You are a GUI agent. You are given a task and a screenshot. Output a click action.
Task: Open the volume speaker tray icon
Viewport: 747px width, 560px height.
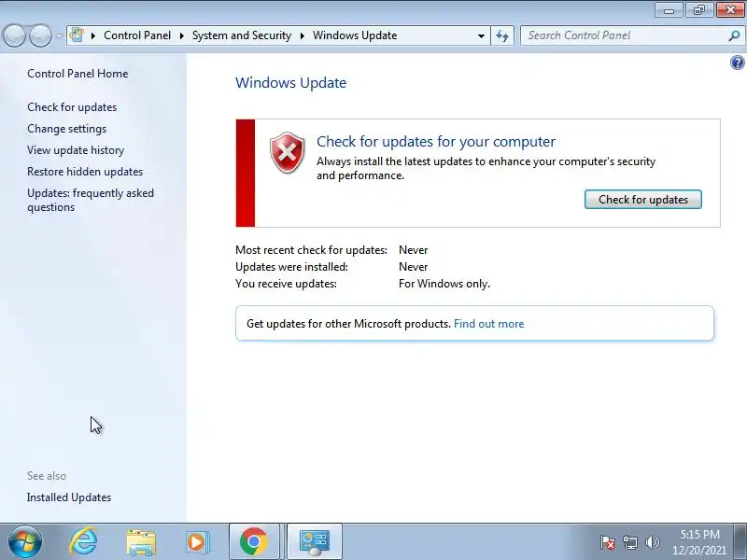(652, 542)
